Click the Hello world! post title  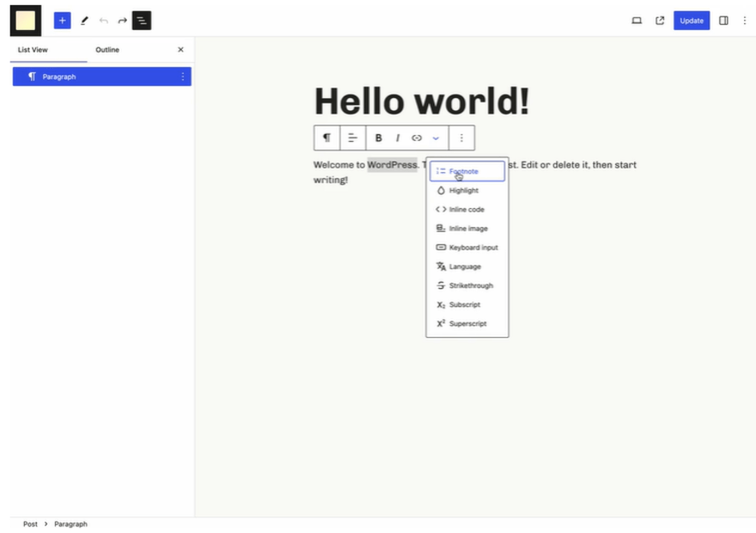click(422, 101)
